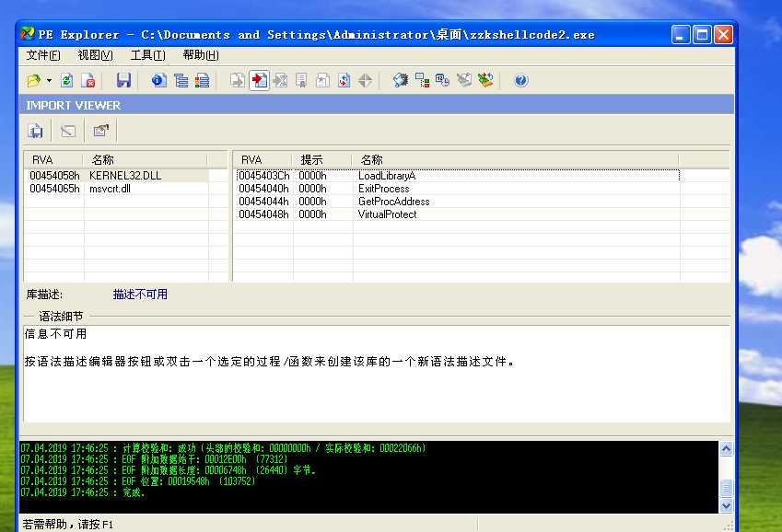Save the file with the floppy disk icon
The image size is (782, 532).
pyautogui.click(x=123, y=80)
